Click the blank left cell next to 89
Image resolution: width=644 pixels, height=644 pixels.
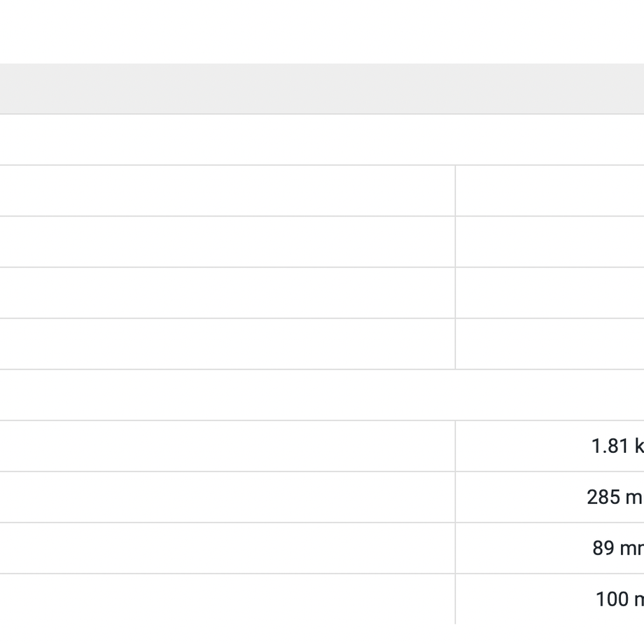pos(227,548)
